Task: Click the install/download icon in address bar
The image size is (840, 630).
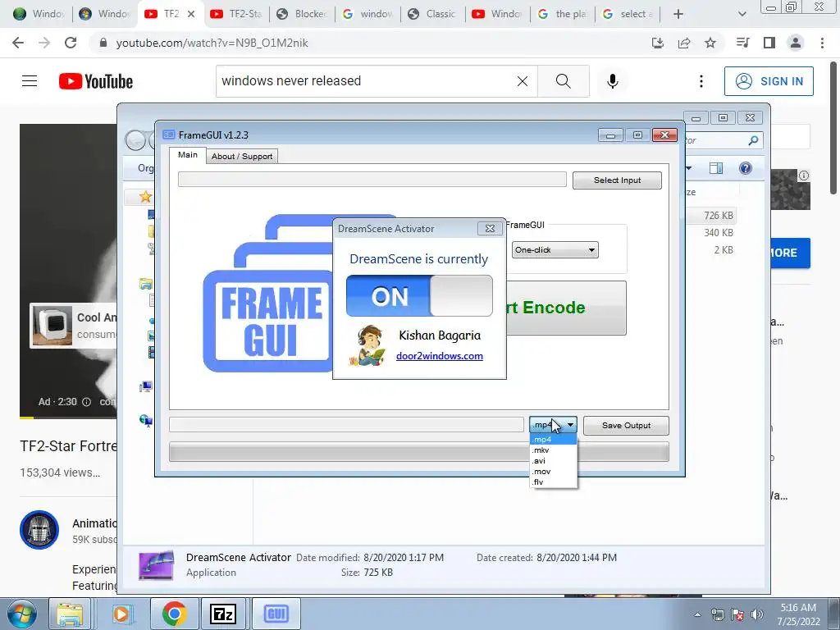Action: coord(658,43)
